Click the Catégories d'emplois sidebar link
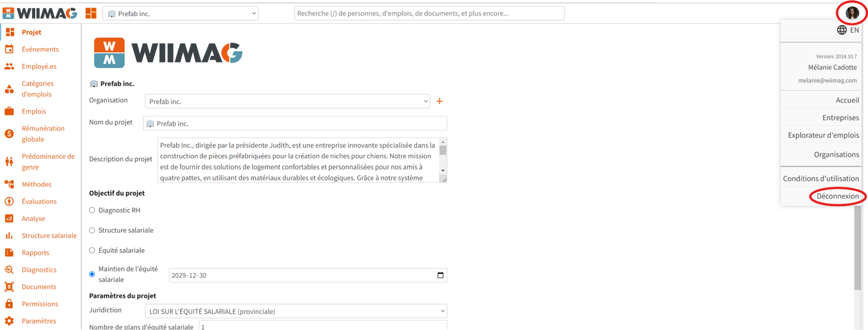 click(x=38, y=89)
